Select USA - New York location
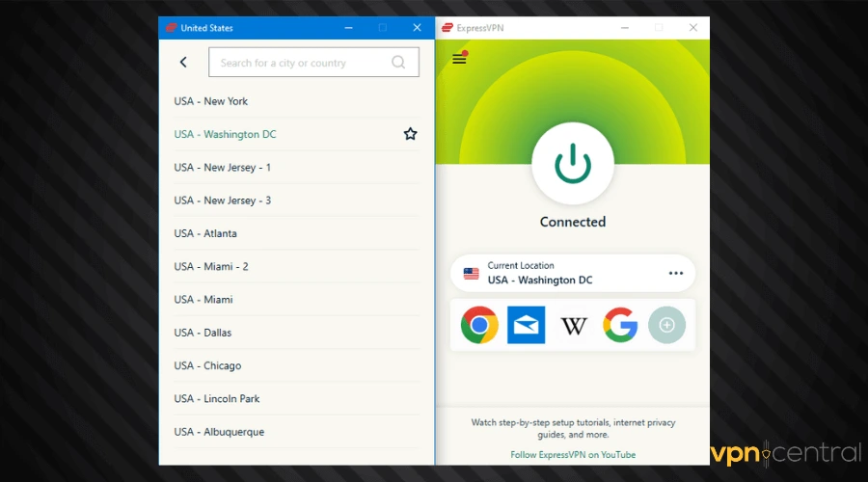The width and height of the screenshot is (868, 482). click(296, 101)
